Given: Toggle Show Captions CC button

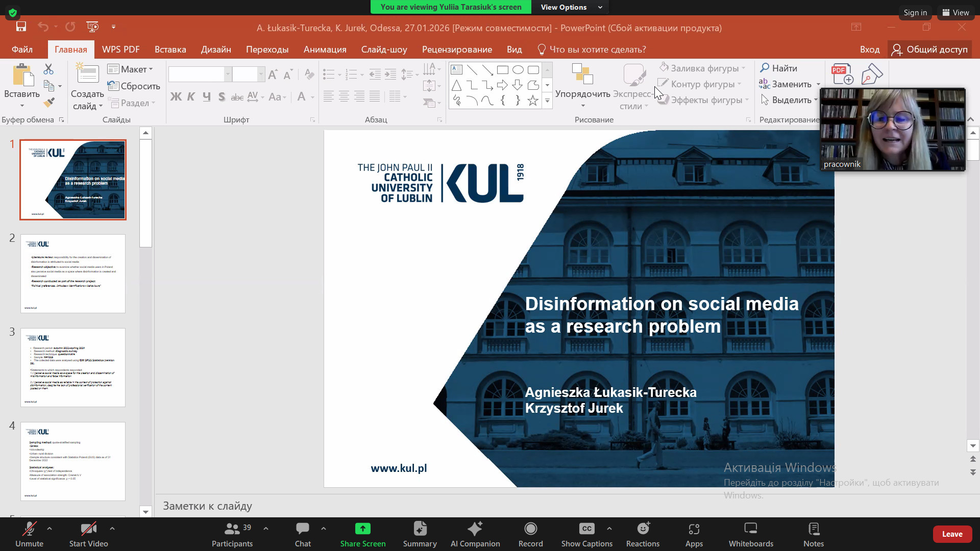Looking at the screenshot, I should click(x=586, y=529).
